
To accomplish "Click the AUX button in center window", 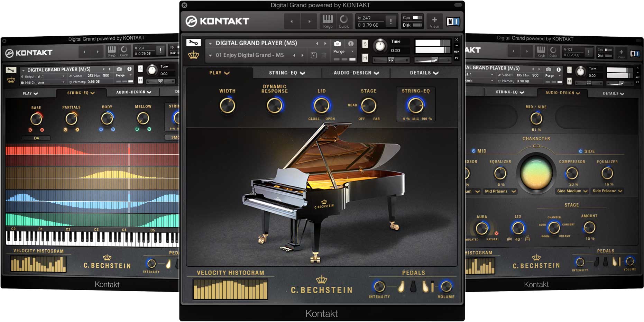I will tap(457, 52).
